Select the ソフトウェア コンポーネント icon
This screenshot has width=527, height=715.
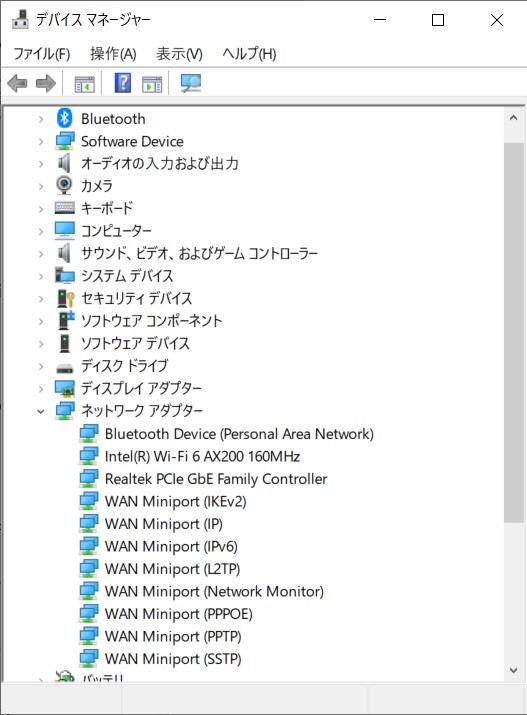pyautogui.click(x=66, y=321)
